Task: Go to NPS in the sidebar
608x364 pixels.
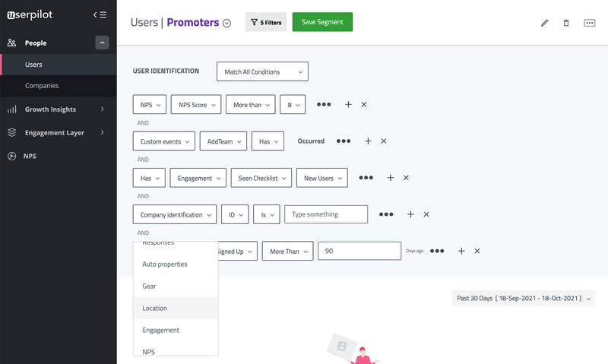Action: click(30, 156)
